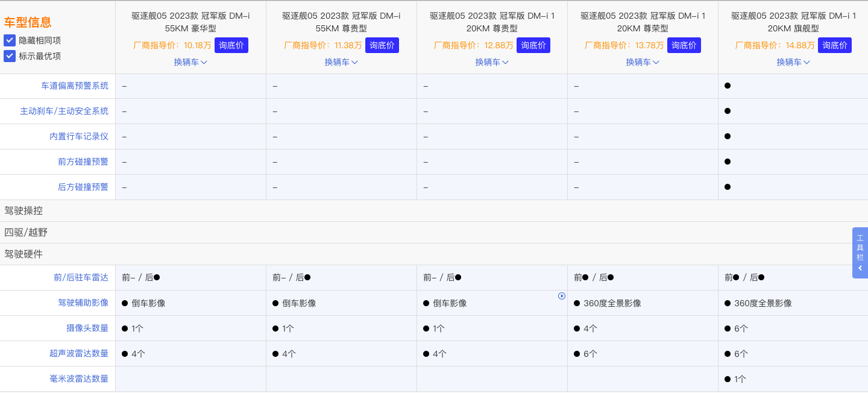Open the 前方碰撞预警 parameter link

point(83,162)
